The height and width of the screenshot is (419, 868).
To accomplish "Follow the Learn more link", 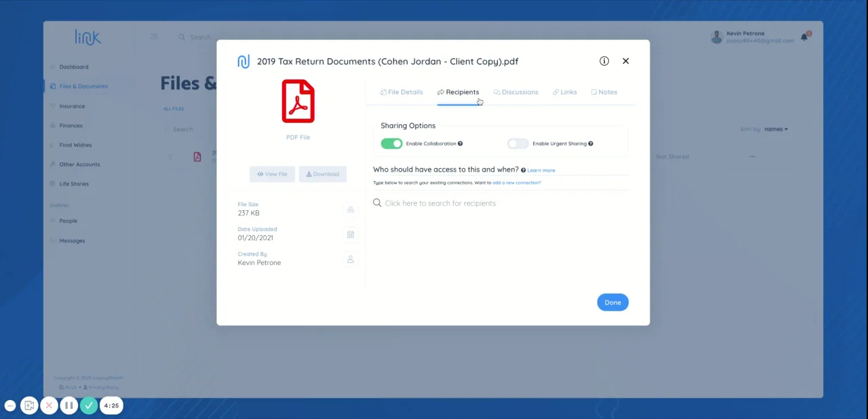I will click(541, 170).
